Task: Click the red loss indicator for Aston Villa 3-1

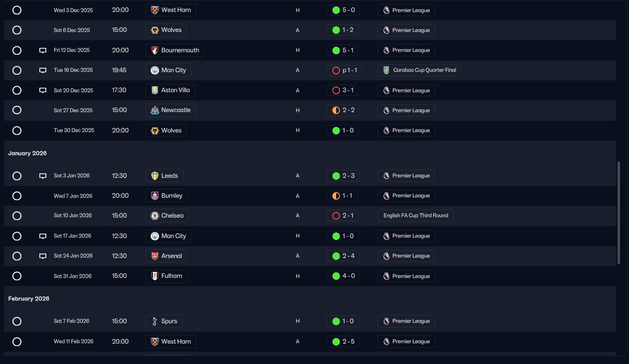Action: tap(336, 91)
